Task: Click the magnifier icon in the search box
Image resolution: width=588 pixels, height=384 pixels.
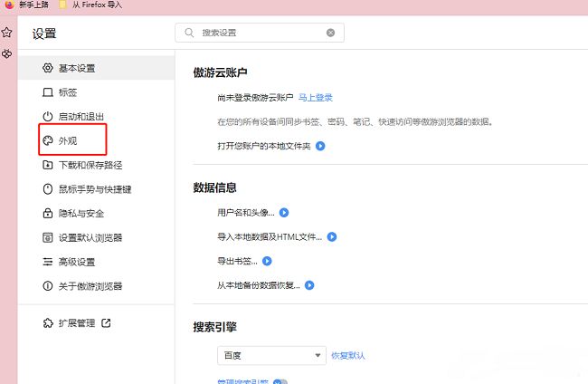Action: click(189, 33)
